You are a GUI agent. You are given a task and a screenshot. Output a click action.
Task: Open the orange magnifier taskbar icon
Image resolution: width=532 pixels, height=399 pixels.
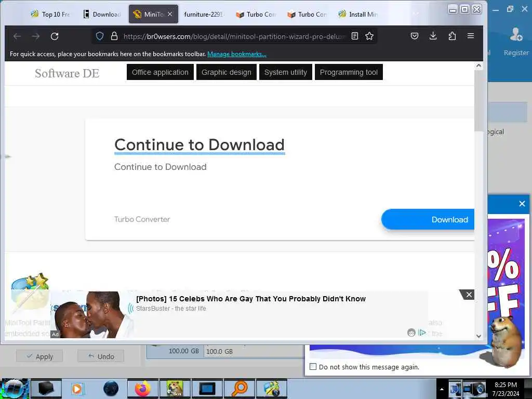click(240, 389)
